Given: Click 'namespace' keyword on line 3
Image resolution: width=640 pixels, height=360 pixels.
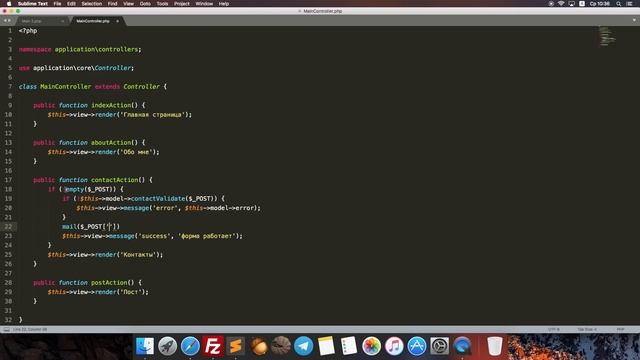Looking at the screenshot, I should click(35, 49).
